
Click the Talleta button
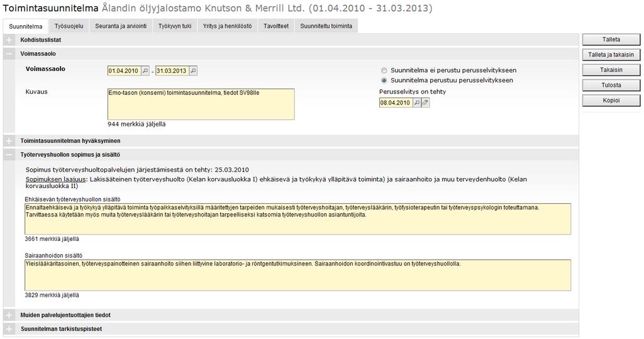(x=611, y=40)
